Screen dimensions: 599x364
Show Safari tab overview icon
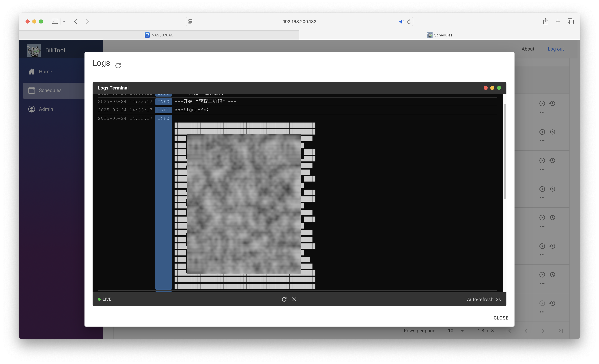point(571,21)
